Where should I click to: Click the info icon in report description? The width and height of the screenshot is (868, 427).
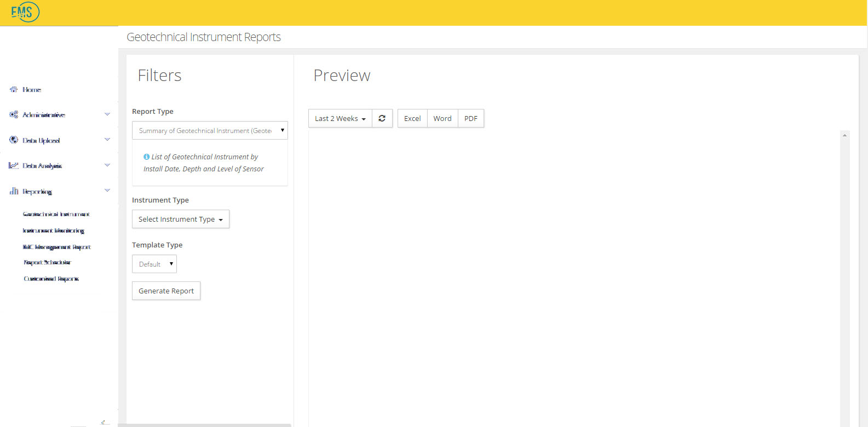(x=146, y=157)
